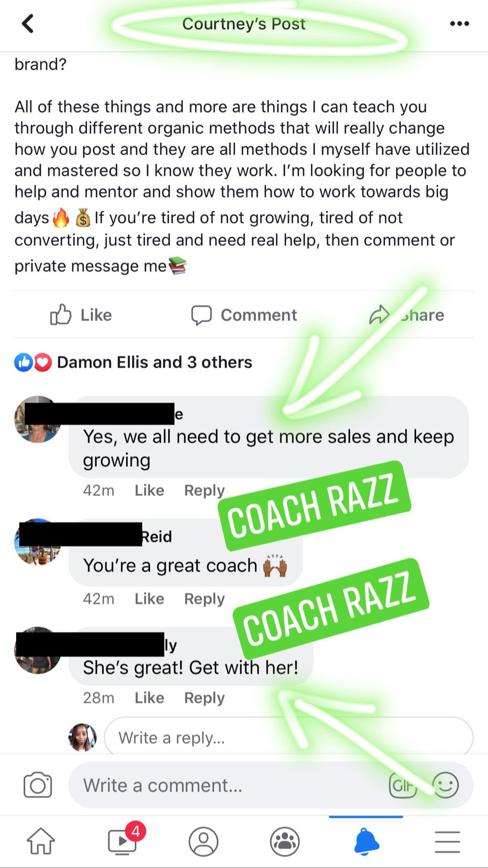This screenshot has height=868, width=488.
Task: Open reactions list by Damon Ellis and others
Action: (x=133, y=362)
